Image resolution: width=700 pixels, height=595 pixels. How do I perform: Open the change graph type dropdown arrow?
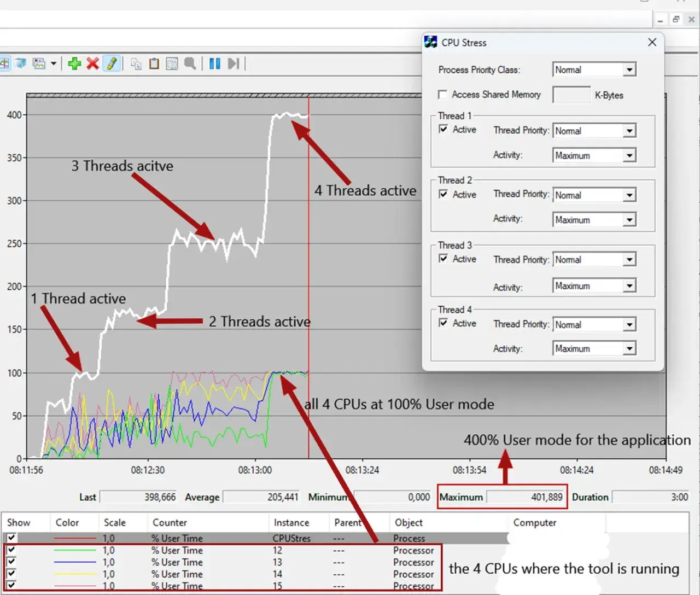click(54, 63)
